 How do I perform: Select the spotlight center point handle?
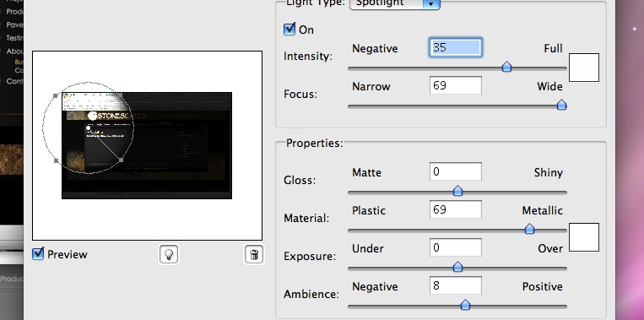[x=88, y=128]
